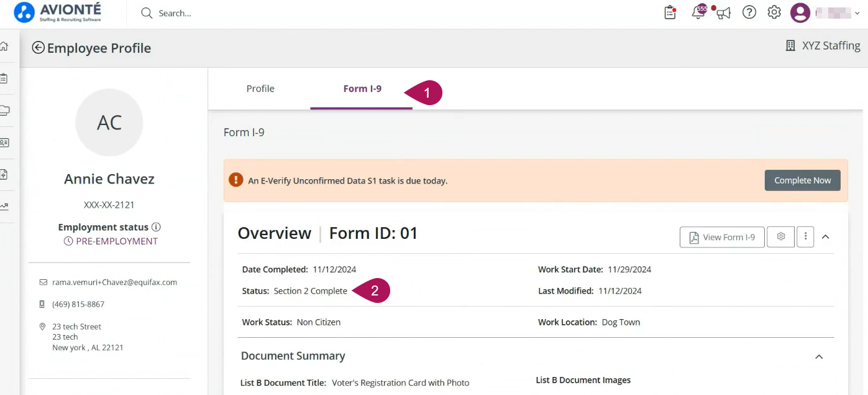The width and height of the screenshot is (868, 395).
Task: Open the three-dot more options menu
Action: click(x=805, y=236)
